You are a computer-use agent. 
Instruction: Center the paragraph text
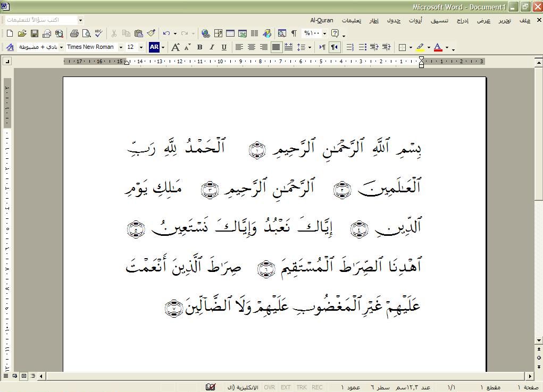(x=252, y=47)
